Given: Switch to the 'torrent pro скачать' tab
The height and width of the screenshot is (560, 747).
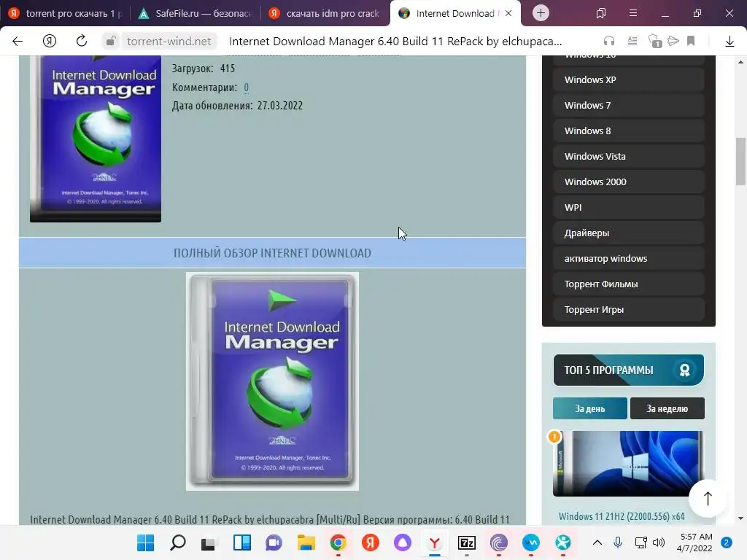Looking at the screenshot, I should coord(65,13).
